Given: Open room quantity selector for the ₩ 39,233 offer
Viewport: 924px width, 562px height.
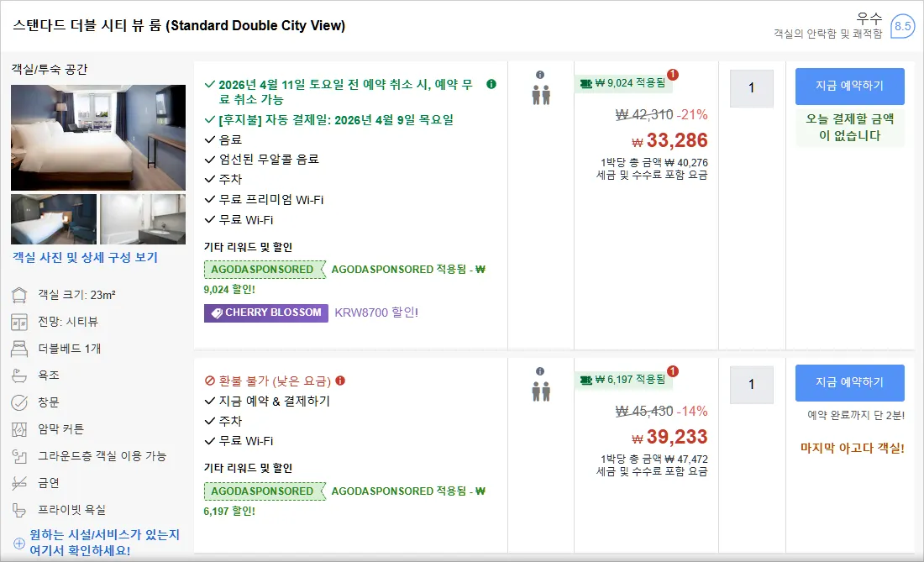Looking at the screenshot, I should pos(751,385).
